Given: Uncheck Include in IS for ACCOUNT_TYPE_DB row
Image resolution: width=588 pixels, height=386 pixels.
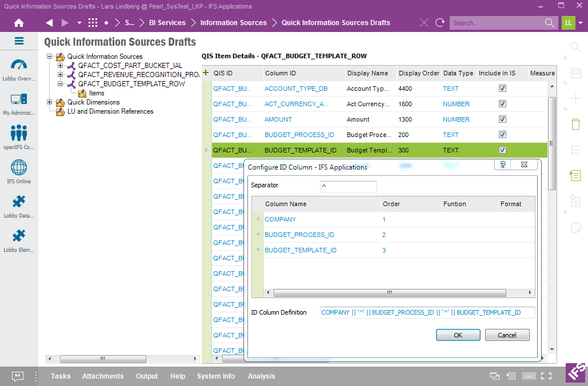Looking at the screenshot, I should (x=503, y=89).
